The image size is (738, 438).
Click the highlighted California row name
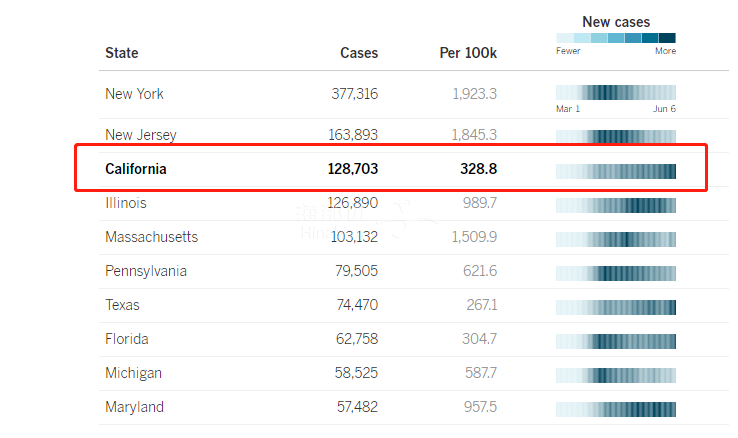tap(136, 170)
